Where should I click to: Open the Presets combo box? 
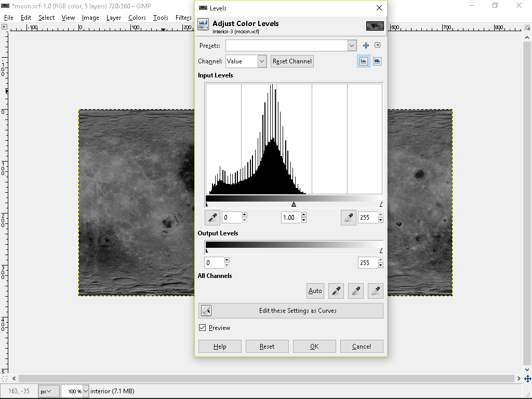pos(291,45)
